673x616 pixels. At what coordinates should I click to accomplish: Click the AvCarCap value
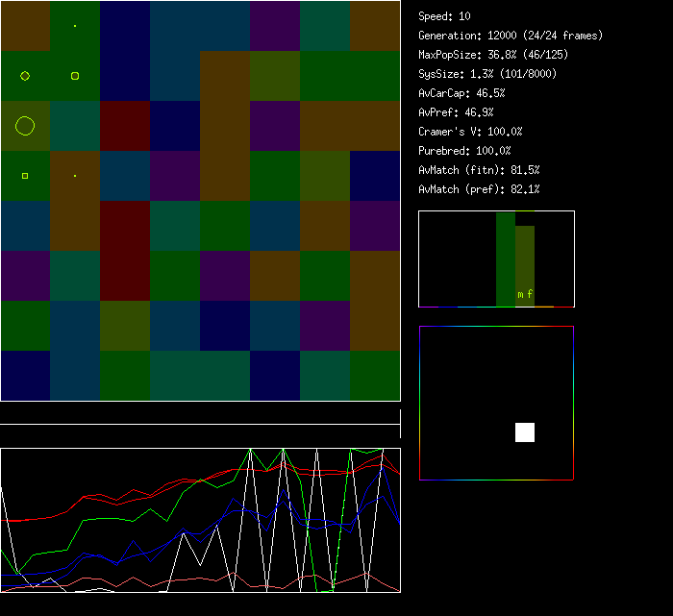click(461, 93)
